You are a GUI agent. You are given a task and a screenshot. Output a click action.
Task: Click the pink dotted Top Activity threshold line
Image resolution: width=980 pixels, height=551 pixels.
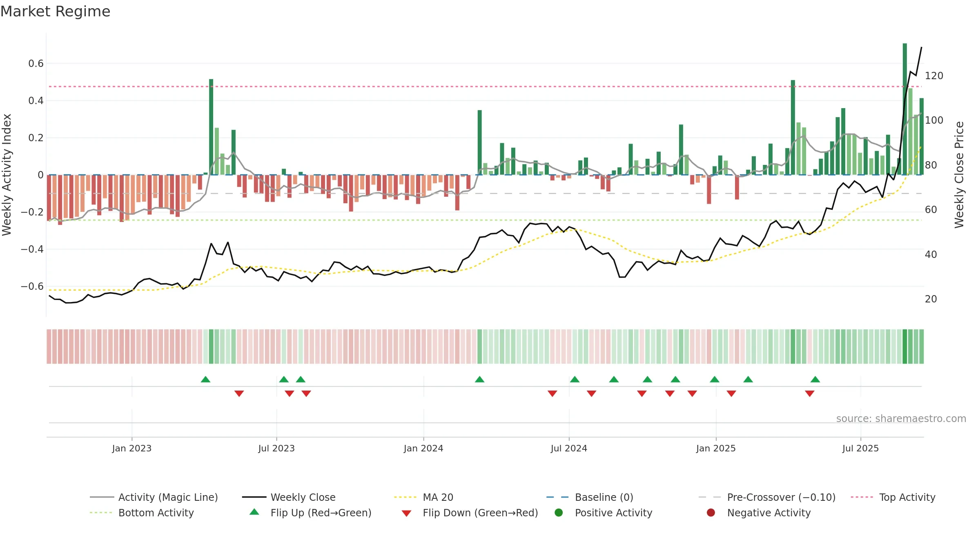click(485, 87)
